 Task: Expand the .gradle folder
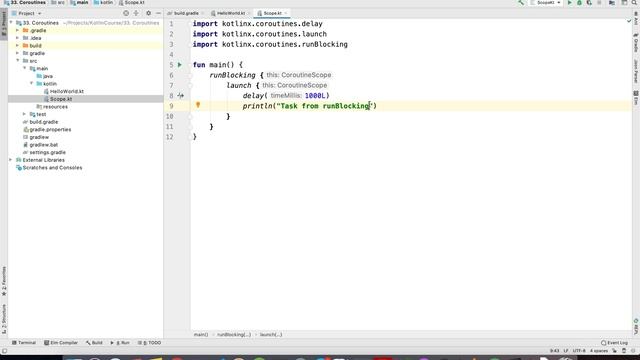point(18,31)
